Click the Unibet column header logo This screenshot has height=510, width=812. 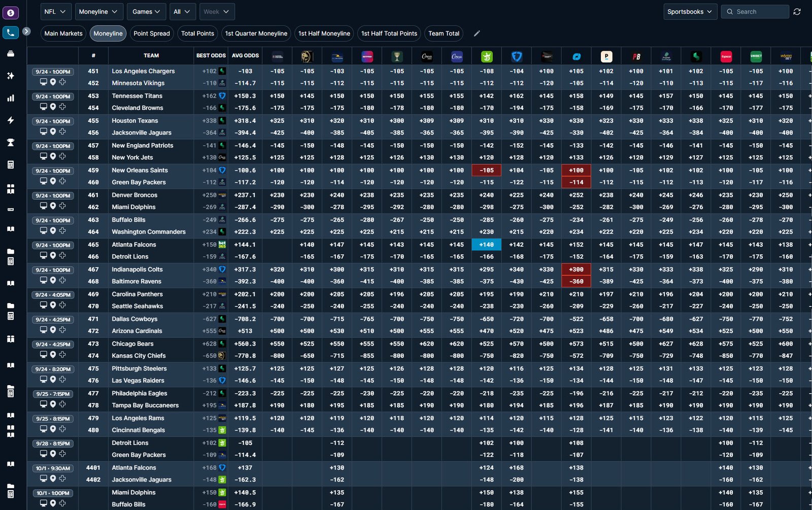[756, 56]
